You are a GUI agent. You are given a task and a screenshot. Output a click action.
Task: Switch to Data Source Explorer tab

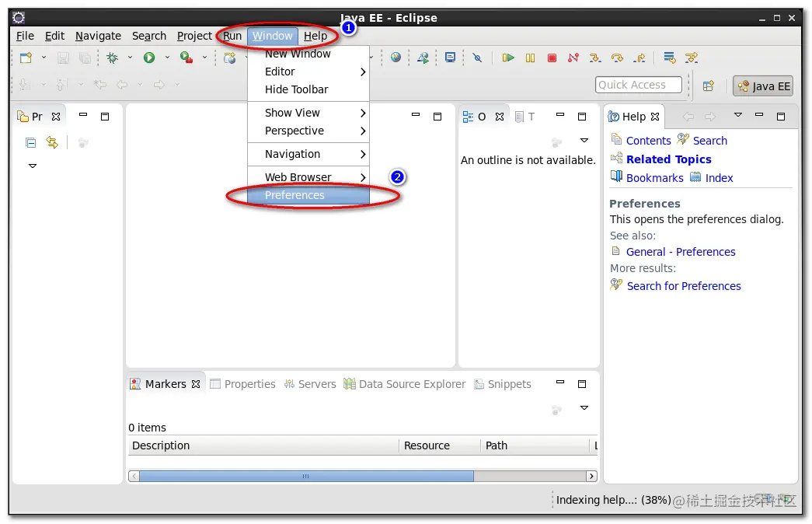pyautogui.click(x=405, y=384)
